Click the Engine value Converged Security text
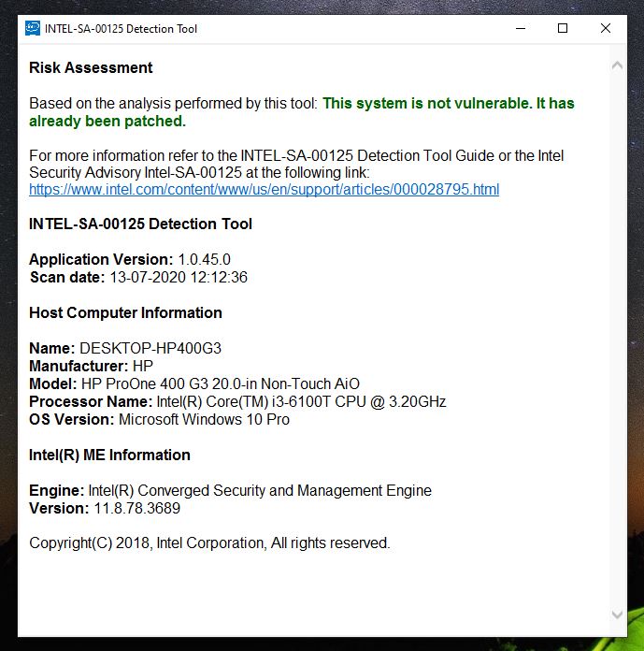 [260, 491]
